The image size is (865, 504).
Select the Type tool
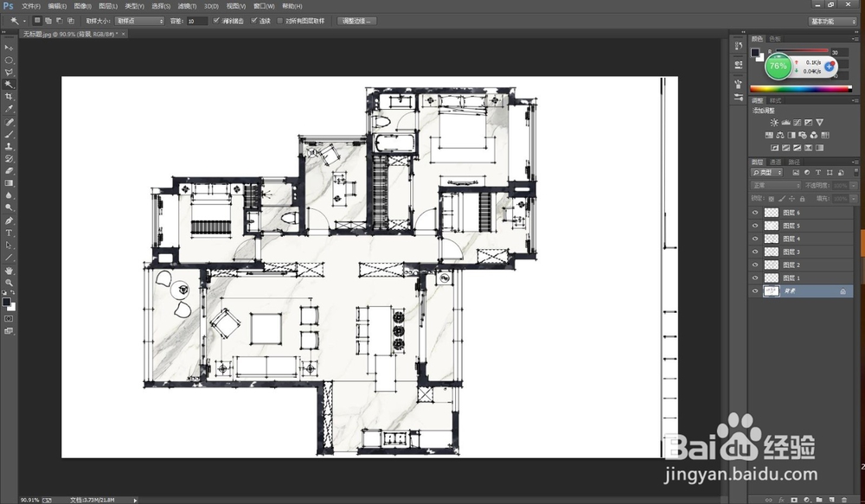9,233
